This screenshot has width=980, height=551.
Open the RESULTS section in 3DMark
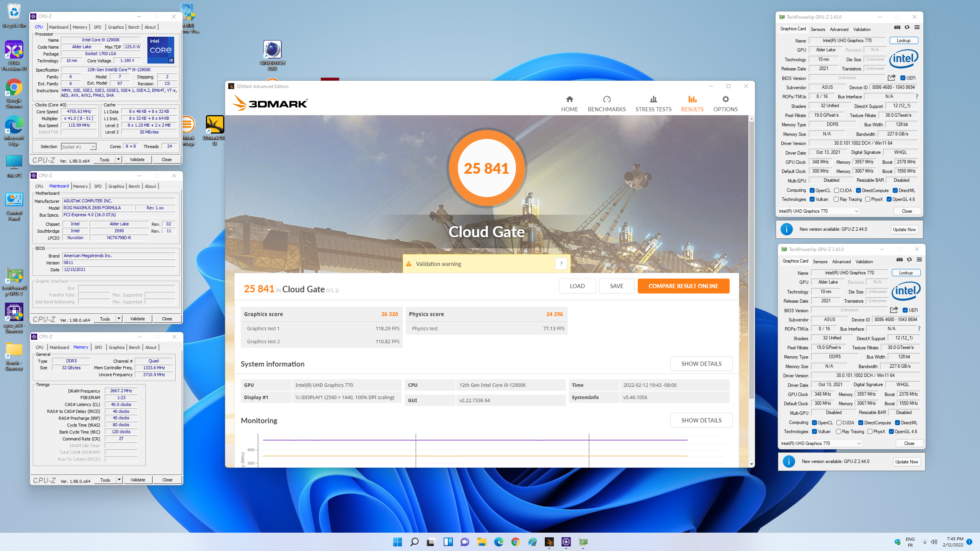tap(692, 104)
